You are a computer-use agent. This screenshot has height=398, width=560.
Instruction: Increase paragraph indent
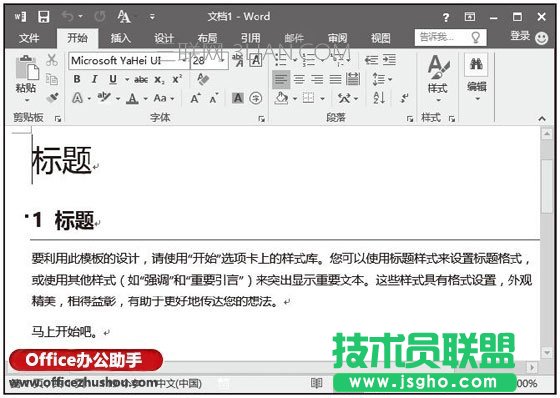(x=389, y=60)
